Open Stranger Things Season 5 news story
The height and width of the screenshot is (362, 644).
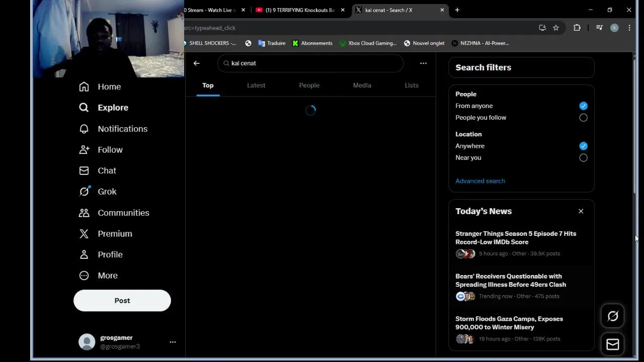click(521, 243)
